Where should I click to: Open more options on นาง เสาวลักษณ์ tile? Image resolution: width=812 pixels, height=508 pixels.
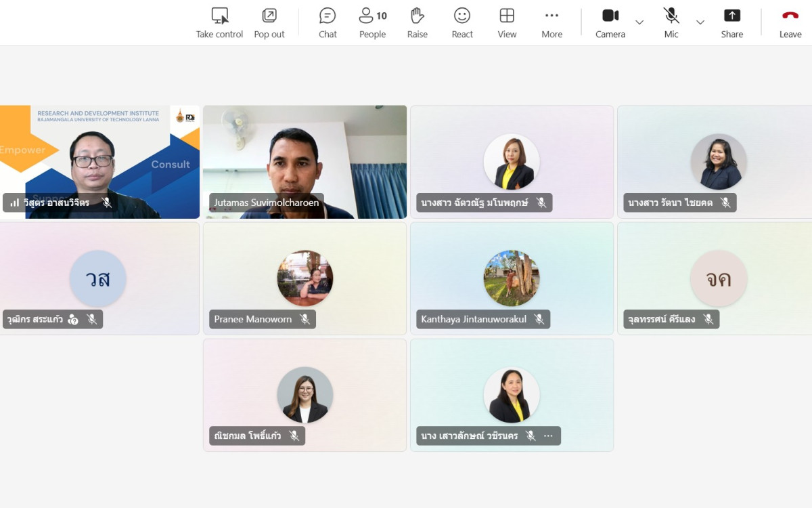click(x=548, y=436)
